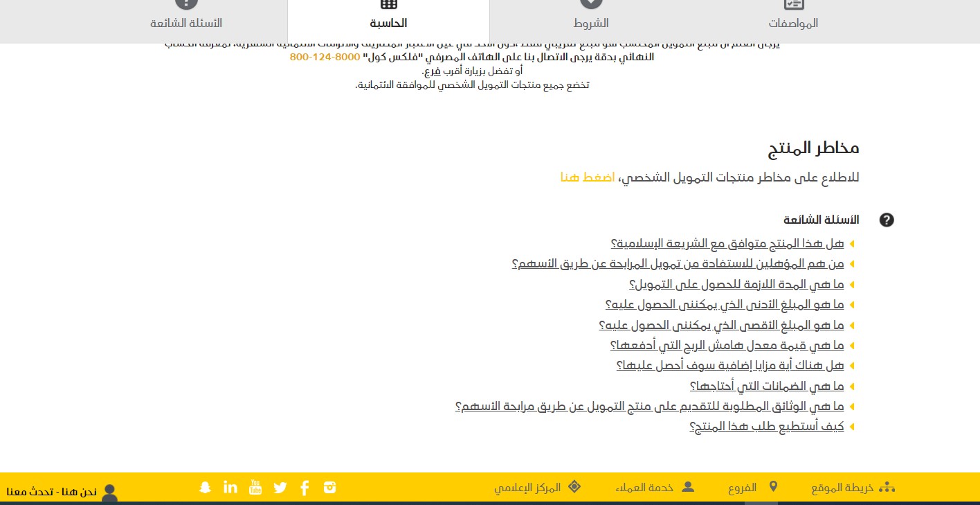Click the calculator icon in الحاسبة tab

[x=388, y=4]
